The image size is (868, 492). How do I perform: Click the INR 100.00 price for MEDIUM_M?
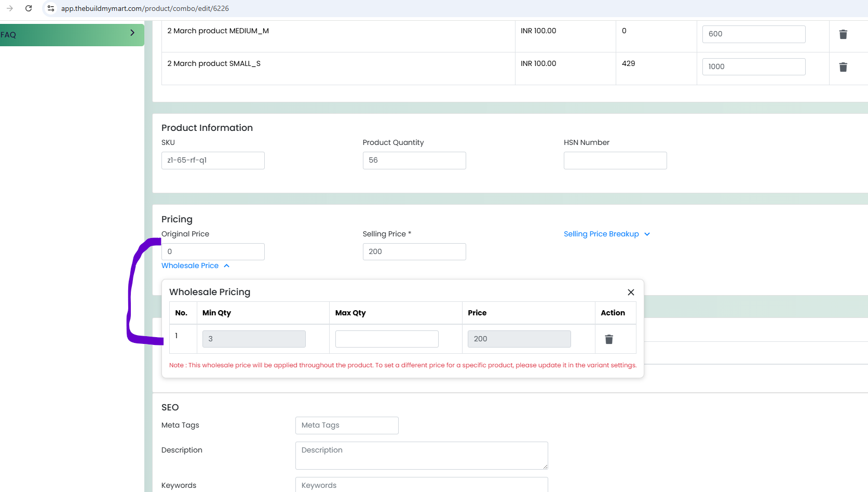pyautogui.click(x=538, y=31)
